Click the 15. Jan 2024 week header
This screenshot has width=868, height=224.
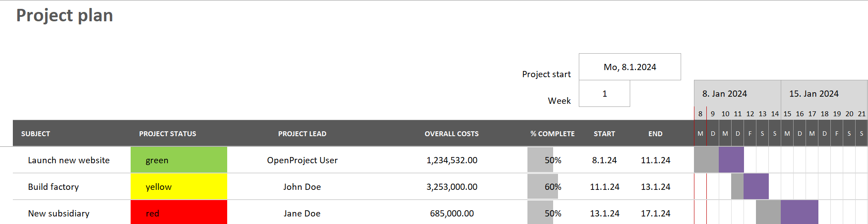[814, 94]
